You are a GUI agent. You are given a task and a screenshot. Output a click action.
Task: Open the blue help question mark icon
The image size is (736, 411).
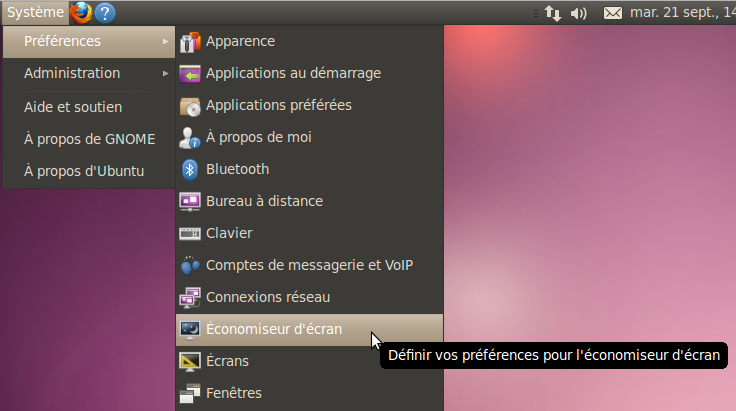coord(105,13)
